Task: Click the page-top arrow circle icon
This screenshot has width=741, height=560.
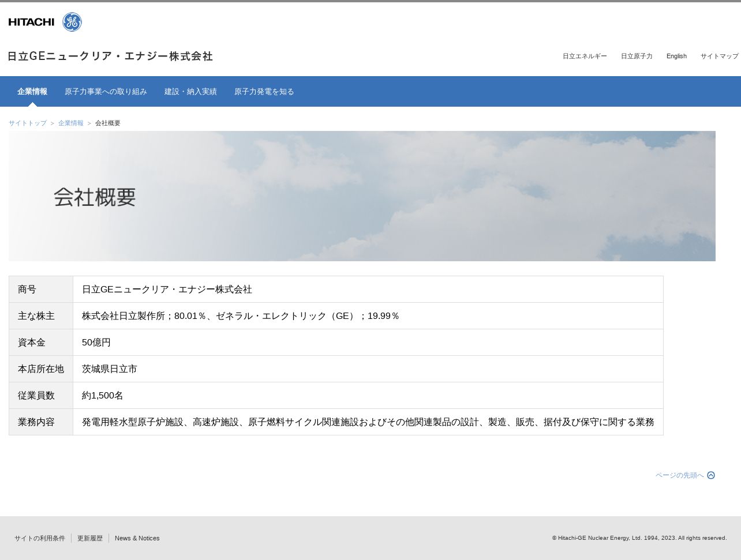Action: (711, 475)
